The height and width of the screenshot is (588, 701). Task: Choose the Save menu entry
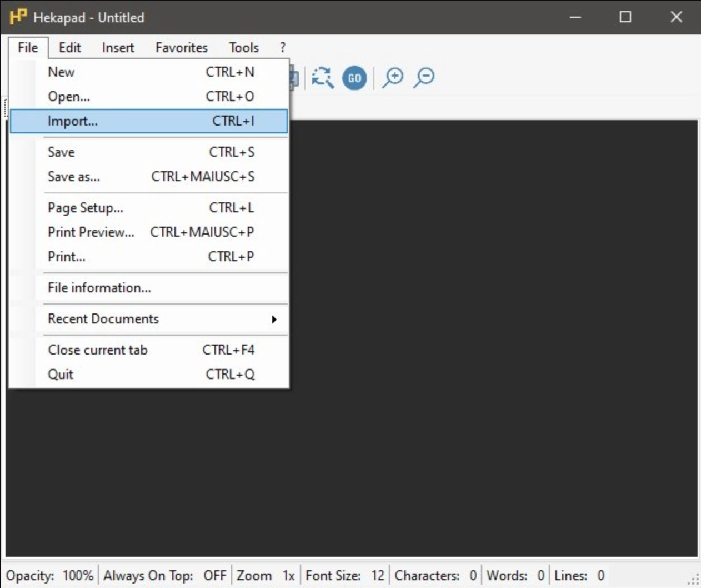point(149,152)
